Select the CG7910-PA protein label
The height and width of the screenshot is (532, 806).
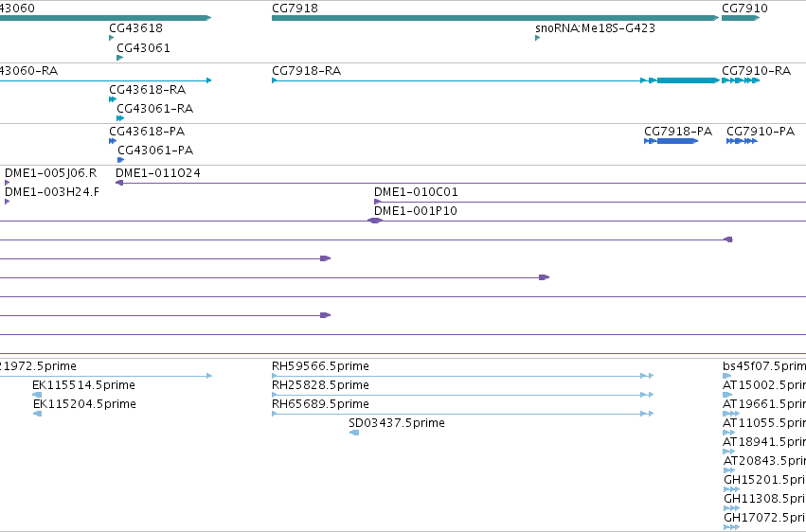pyautogui.click(x=761, y=131)
